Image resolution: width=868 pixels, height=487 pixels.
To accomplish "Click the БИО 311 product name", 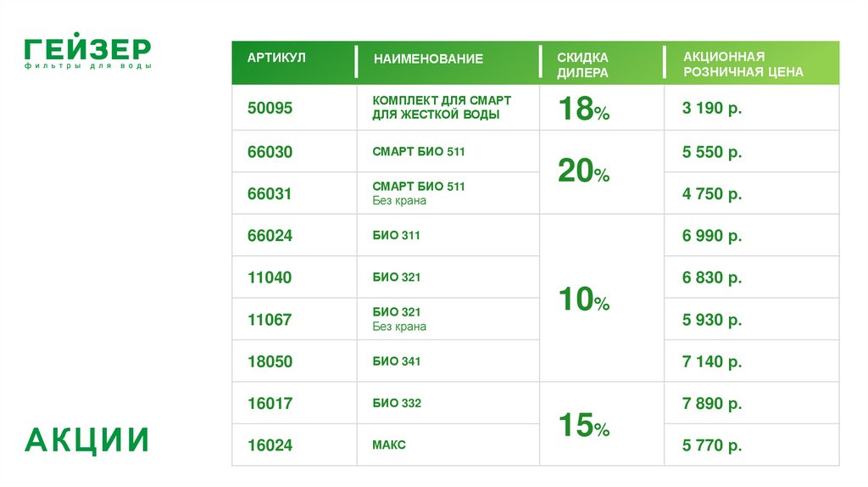I will (396, 236).
